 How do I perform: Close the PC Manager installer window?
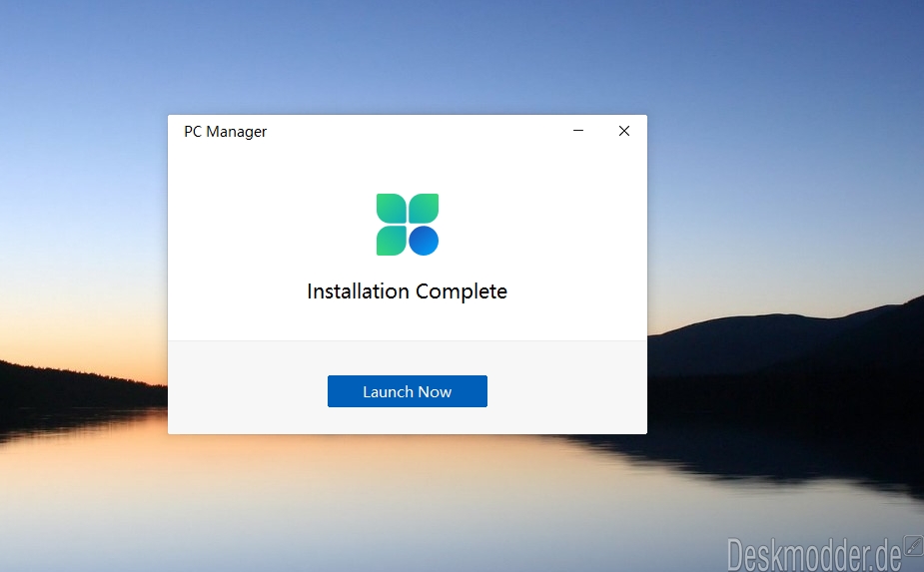click(624, 131)
